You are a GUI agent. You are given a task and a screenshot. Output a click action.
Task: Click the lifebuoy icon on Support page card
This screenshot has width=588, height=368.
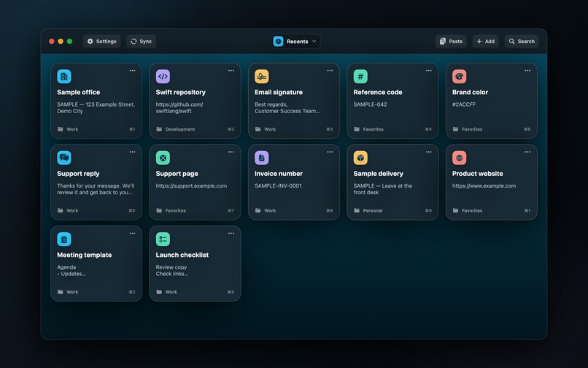(x=163, y=158)
